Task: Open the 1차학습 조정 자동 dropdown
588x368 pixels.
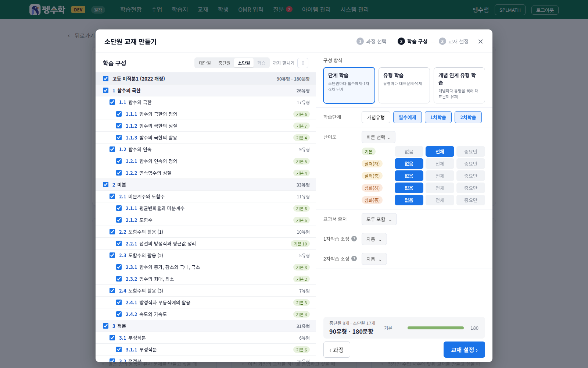Action: pyautogui.click(x=374, y=239)
